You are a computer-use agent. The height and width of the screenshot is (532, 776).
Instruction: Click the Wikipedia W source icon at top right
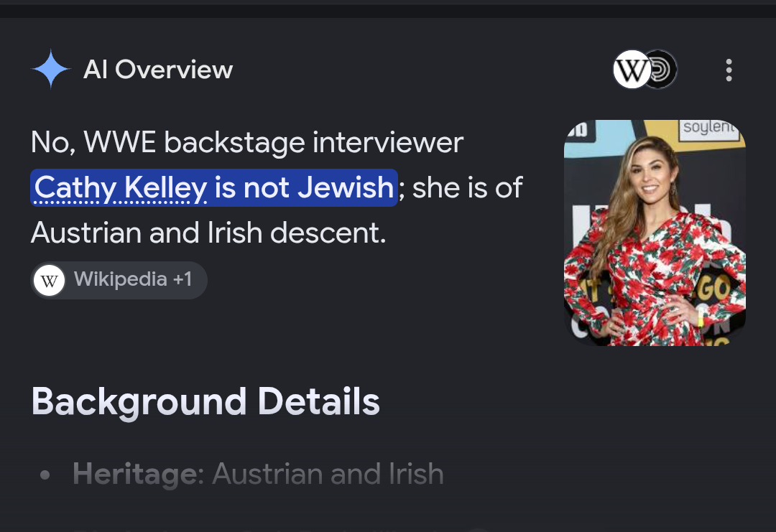point(632,70)
